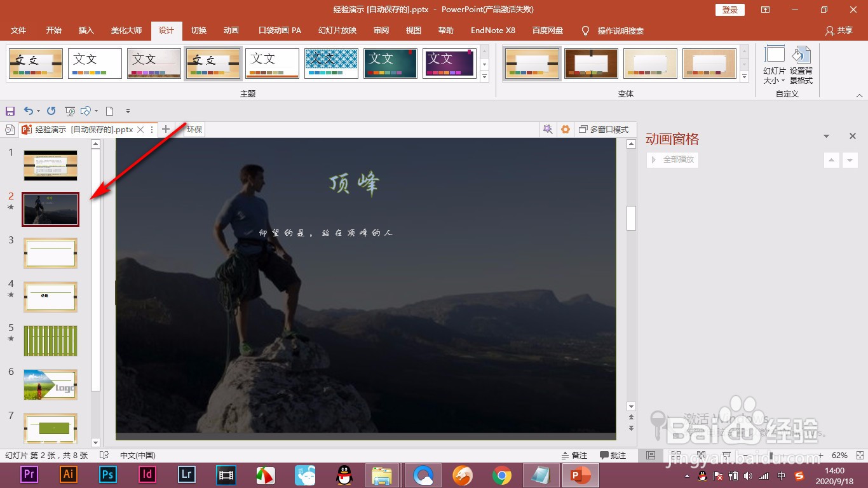The width and height of the screenshot is (868, 488).
Task: Open the customize quick access toolbar dropdown
Action: (128, 111)
